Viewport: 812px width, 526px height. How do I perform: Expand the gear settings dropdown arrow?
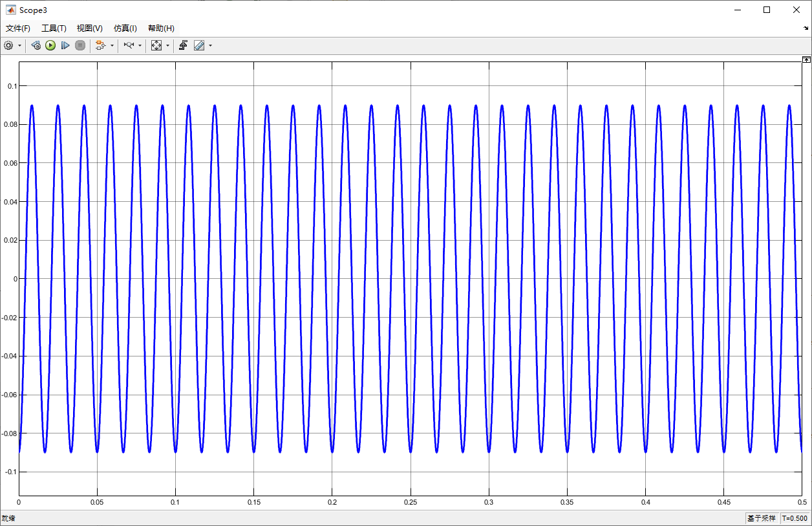[x=19, y=45]
